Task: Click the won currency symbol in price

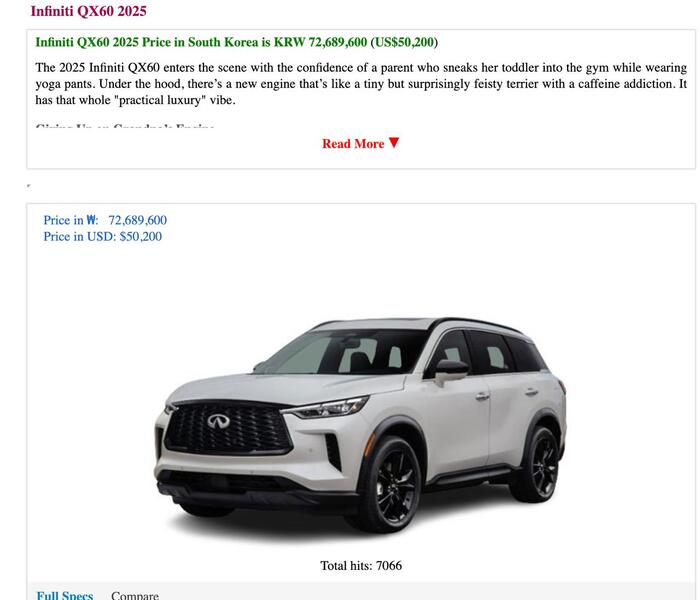Action: tap(92, 220)
